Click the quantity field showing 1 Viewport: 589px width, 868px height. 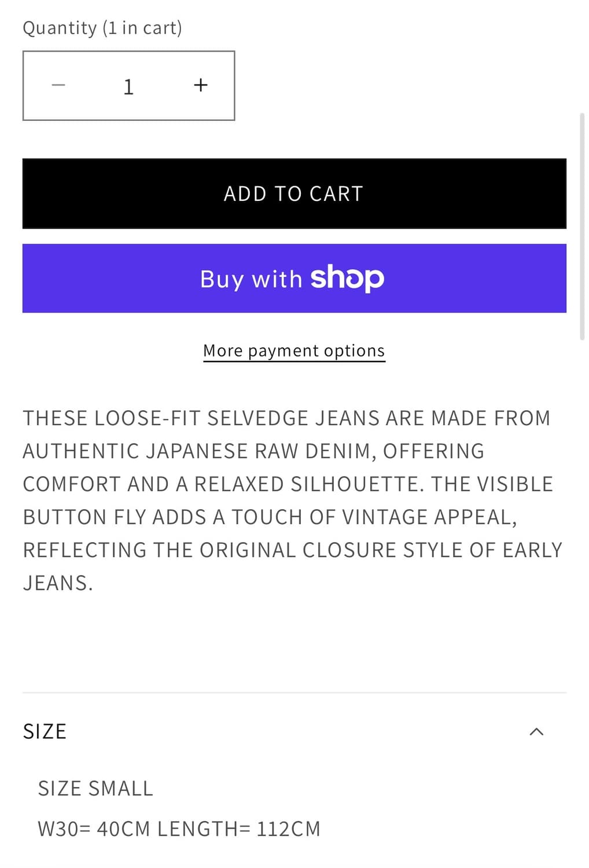(128, 86)
